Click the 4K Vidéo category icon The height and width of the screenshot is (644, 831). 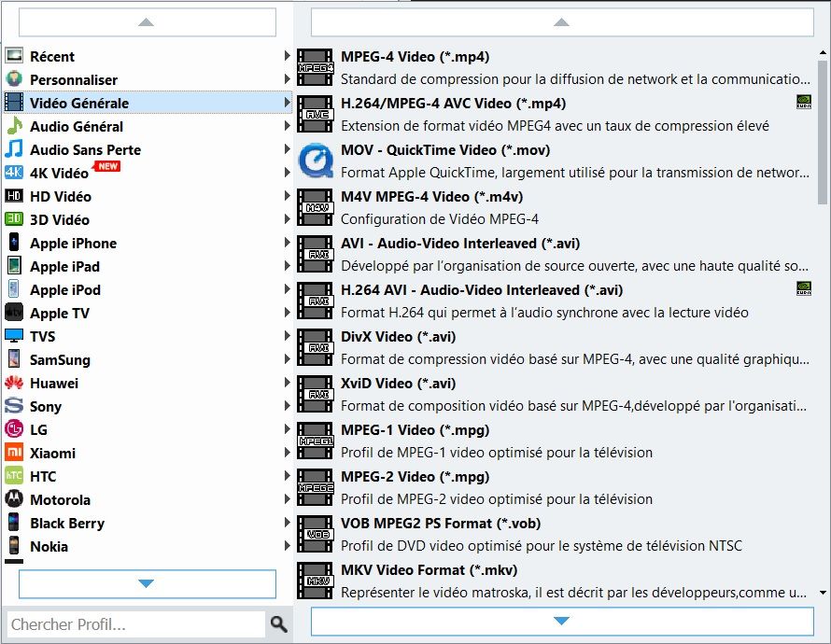click(x=14, y=172)
